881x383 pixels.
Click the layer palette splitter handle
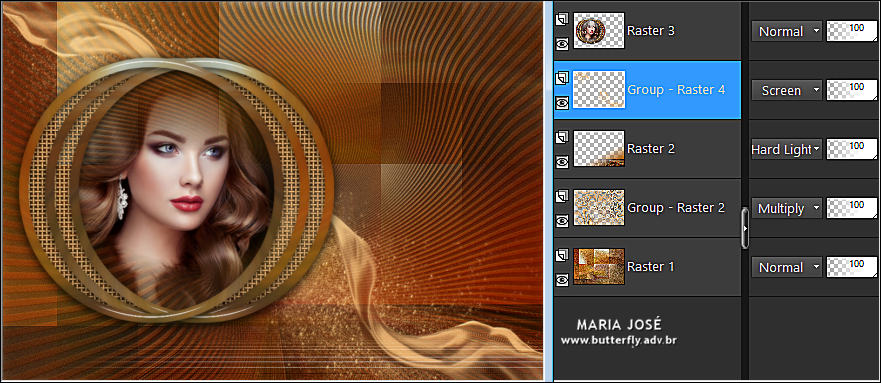coord(746,228)
